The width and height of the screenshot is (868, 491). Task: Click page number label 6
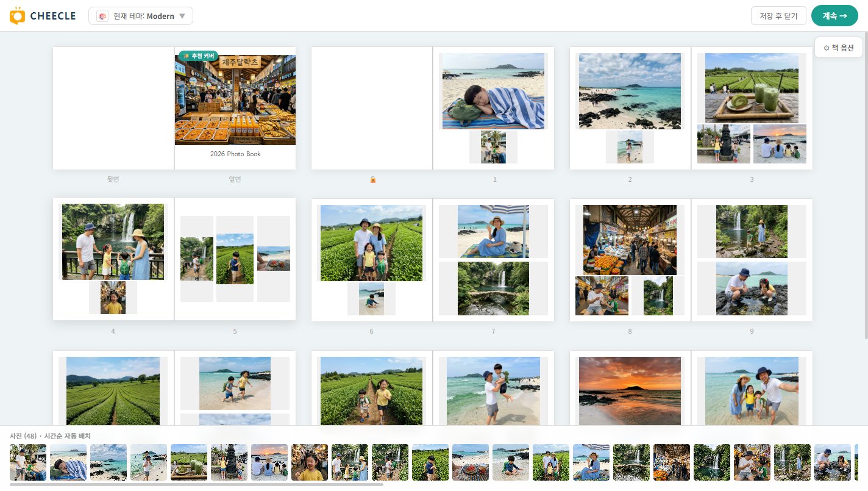point(371,331)
